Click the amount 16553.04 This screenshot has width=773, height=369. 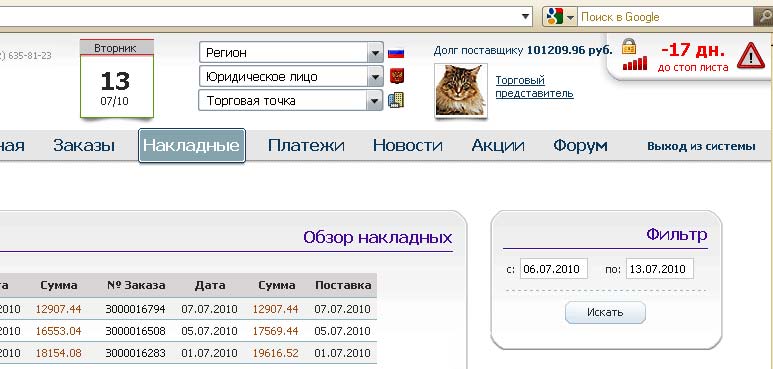coord(59,331)
